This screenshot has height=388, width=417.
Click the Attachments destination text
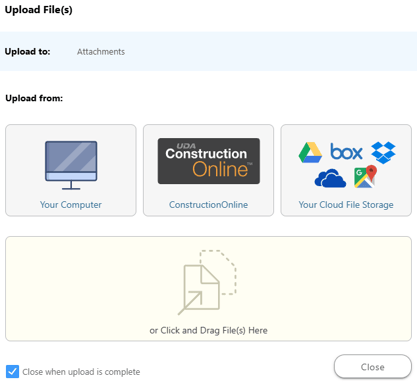click(x=101, y=52)
